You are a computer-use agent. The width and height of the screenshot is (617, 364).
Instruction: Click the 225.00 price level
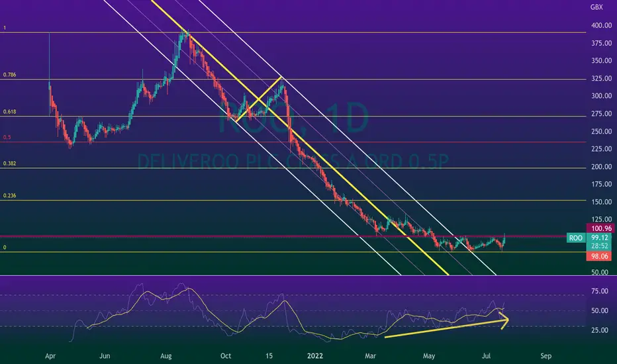coord(602,149)
